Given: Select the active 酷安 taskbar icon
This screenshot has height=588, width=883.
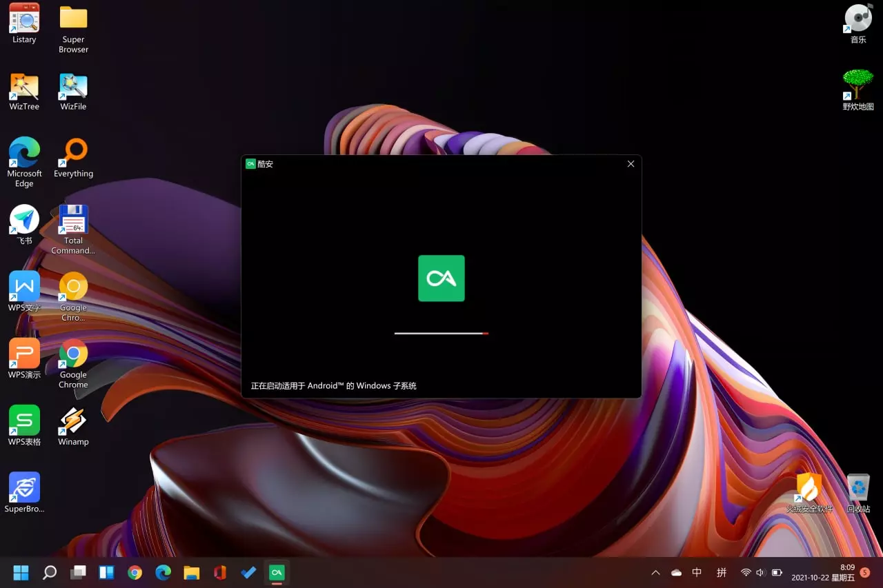Looking at the screenshot, I should [x=277, y=572].
